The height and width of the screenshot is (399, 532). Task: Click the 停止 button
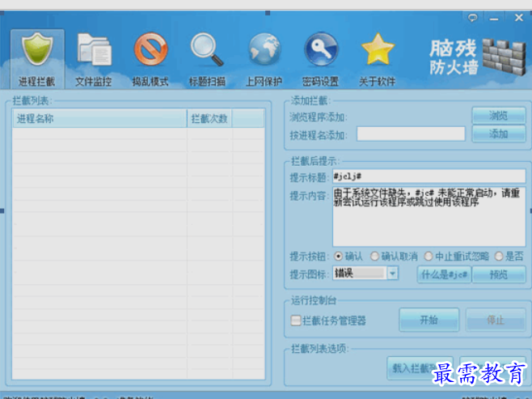pos(496,320)
